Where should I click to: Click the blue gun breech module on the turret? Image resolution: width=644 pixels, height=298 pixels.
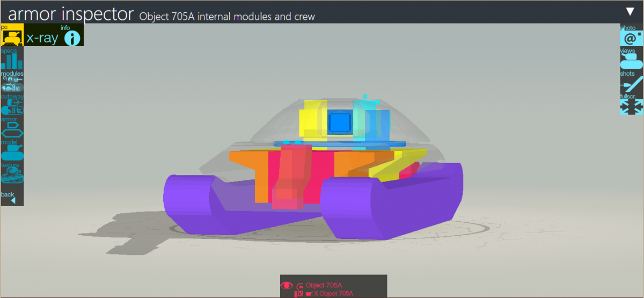(x=340, y=123)
